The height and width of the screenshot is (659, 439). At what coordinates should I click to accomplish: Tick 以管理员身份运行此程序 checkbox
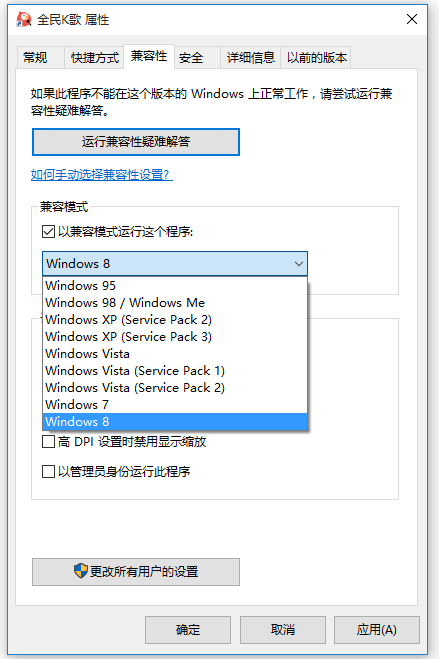tap(48, 472)
